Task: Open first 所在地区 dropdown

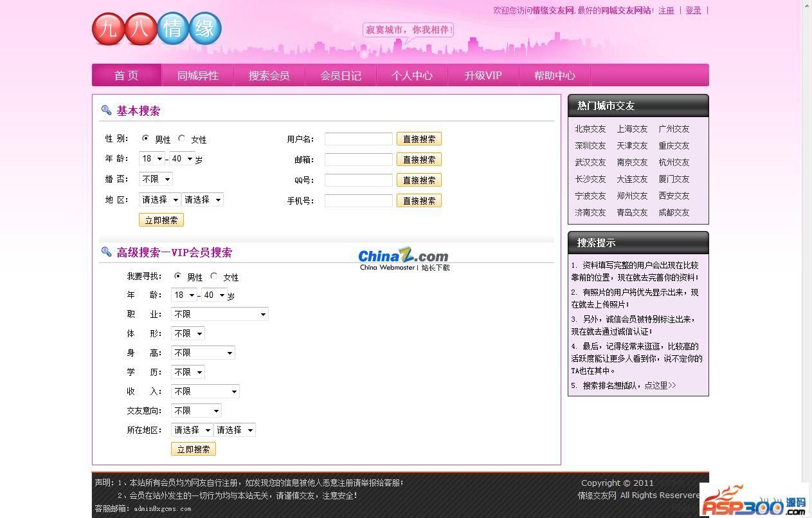Action: (x=192, y=430)
